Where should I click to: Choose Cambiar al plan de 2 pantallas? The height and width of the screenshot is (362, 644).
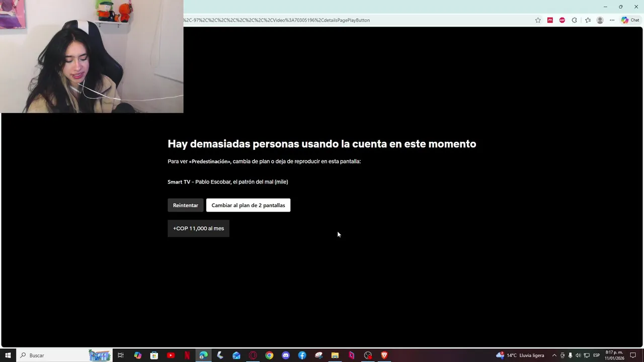click(x=248, y=205)
